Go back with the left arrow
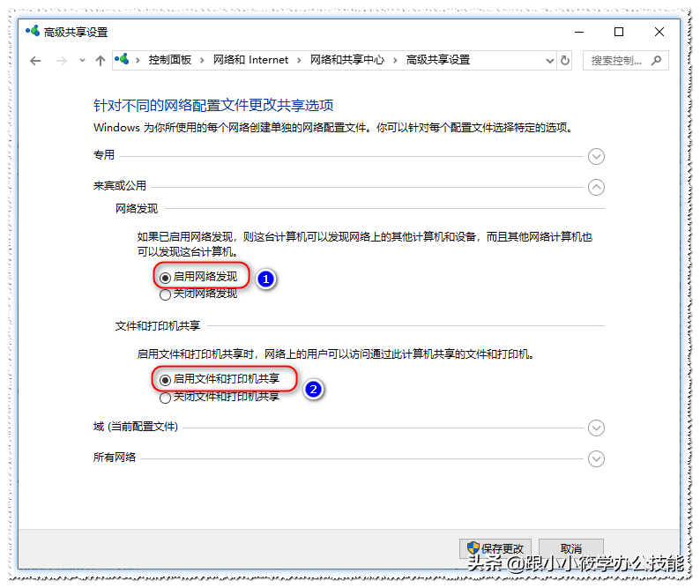Image resolution: width=700 pixels, height=588 pixels. click(x=35, y=61)
